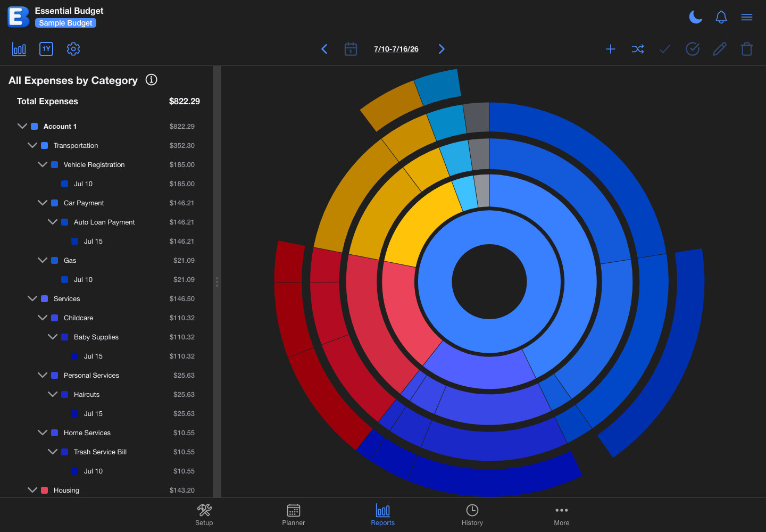Click the shuffle transfer icon
The image size is (766, 532).
(x=638, y=49)
